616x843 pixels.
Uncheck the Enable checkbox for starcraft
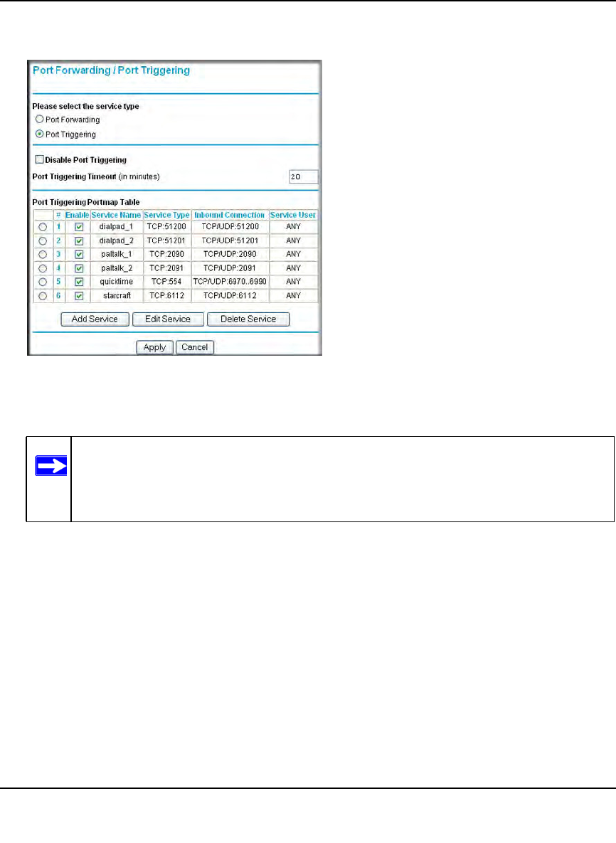(79, 296)
